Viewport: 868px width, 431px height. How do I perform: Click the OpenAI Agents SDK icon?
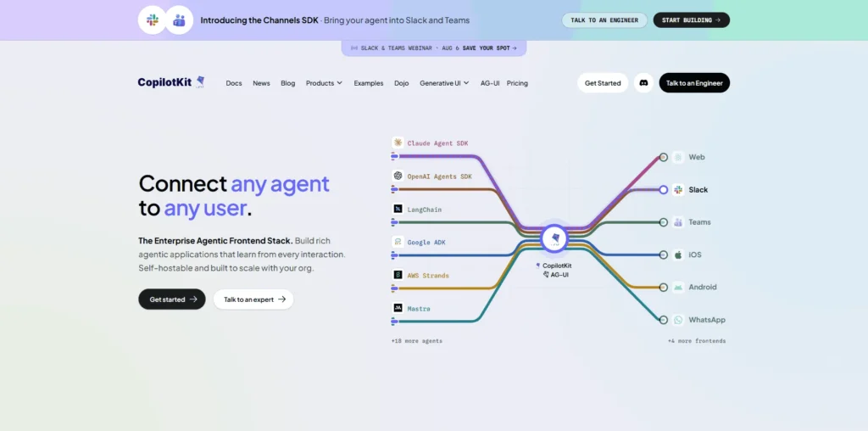point(398,176)
